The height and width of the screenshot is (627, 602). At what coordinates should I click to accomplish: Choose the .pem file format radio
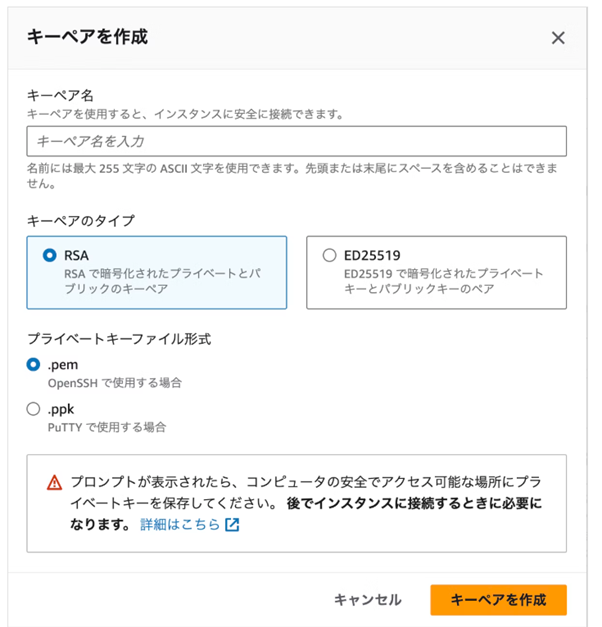(33, 365)
